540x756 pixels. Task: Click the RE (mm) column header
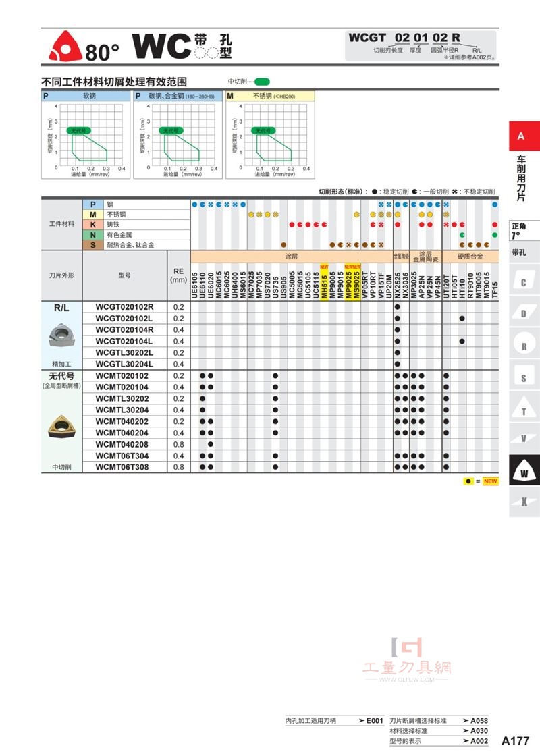(178, 275)
